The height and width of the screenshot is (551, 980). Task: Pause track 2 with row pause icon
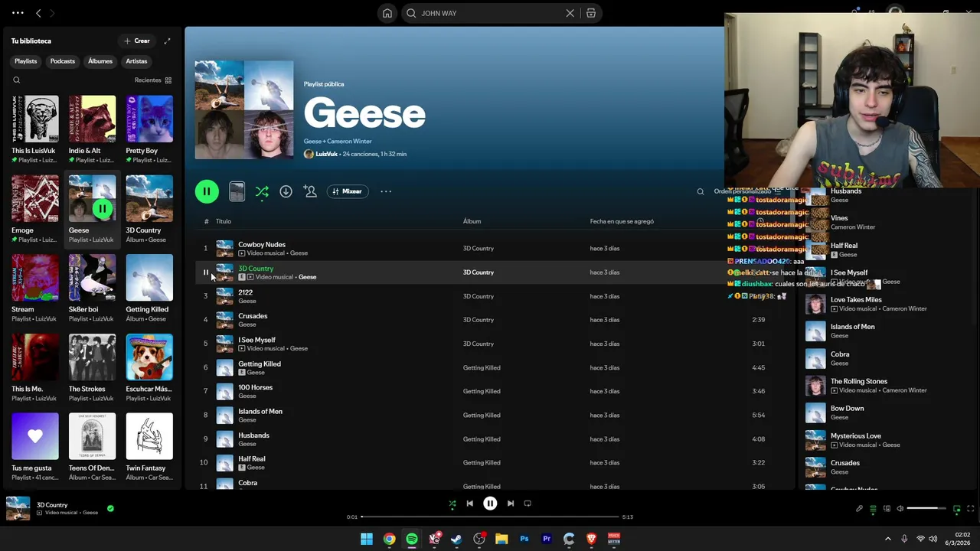[205, 272]
